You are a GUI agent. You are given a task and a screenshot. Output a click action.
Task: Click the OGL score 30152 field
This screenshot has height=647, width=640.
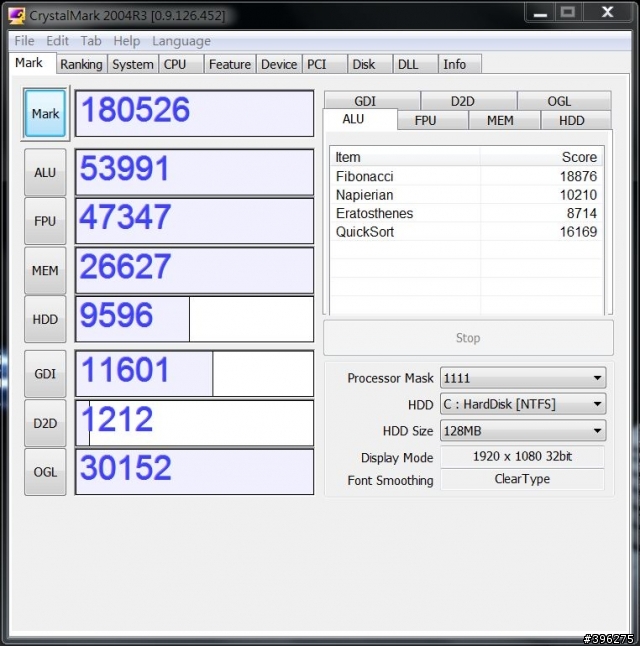194,472
